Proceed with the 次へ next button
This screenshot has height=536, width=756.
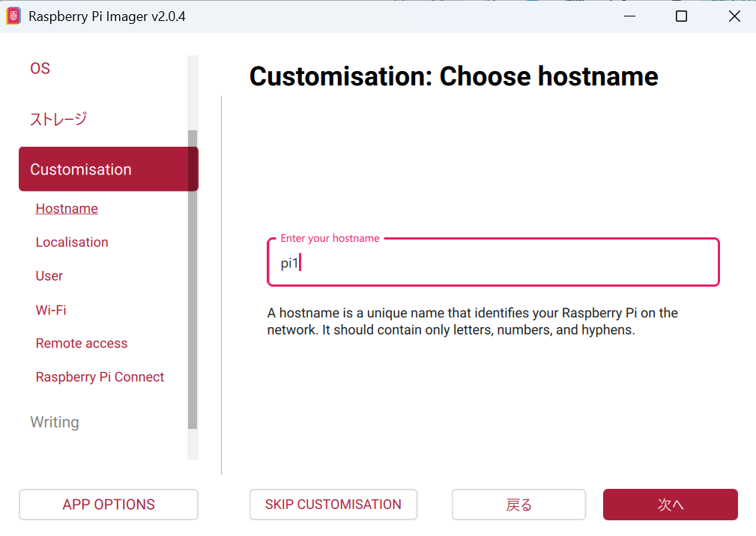pos(670,505)
